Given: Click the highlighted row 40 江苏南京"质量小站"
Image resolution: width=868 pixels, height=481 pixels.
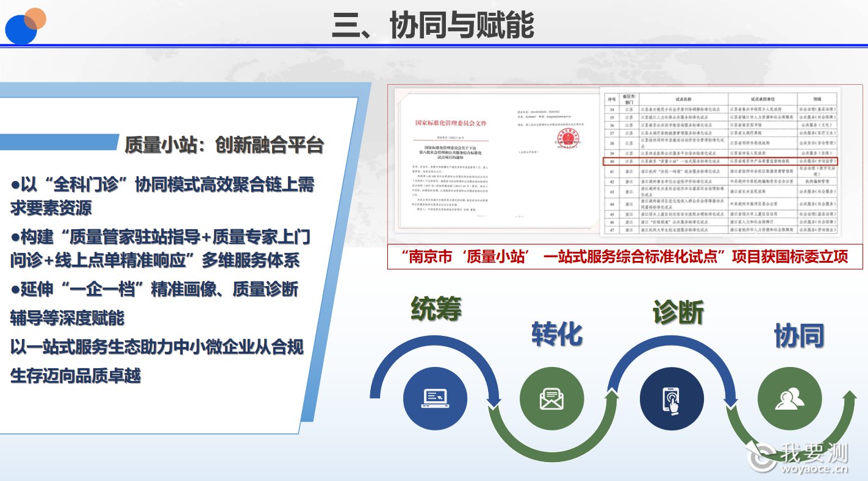Looking at the screenshot, I should point(721,162).
